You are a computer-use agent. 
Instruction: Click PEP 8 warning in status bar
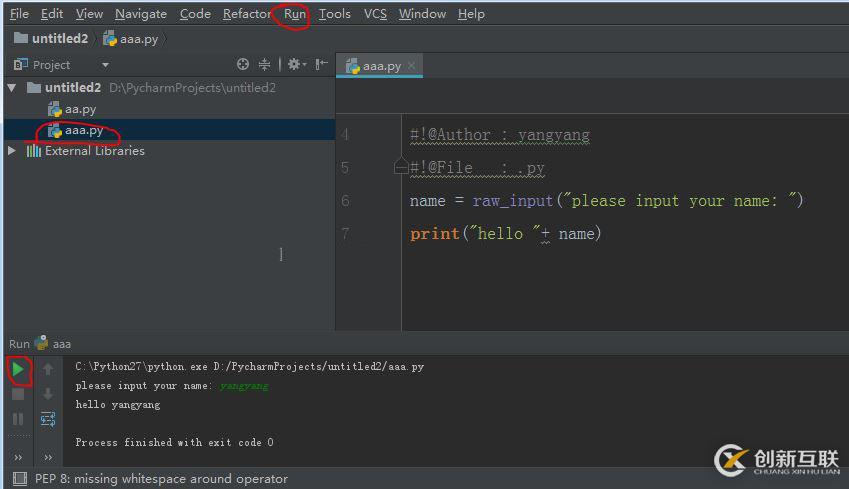161,479
